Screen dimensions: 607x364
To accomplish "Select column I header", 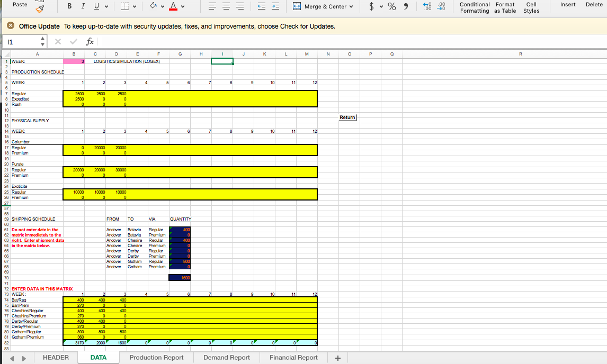I will tap(222, 54).
